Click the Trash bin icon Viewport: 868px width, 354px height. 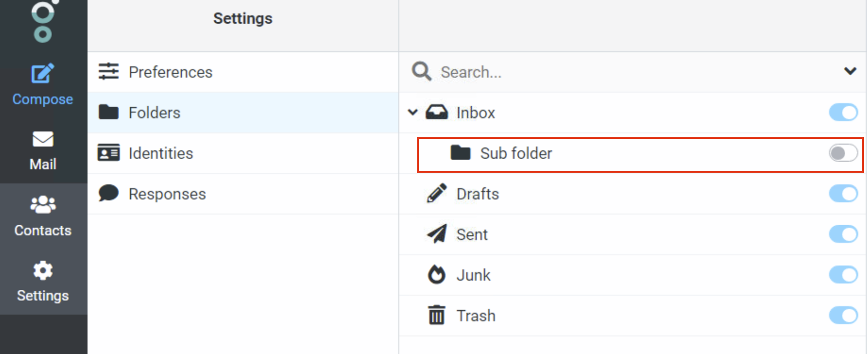point(437,315)
